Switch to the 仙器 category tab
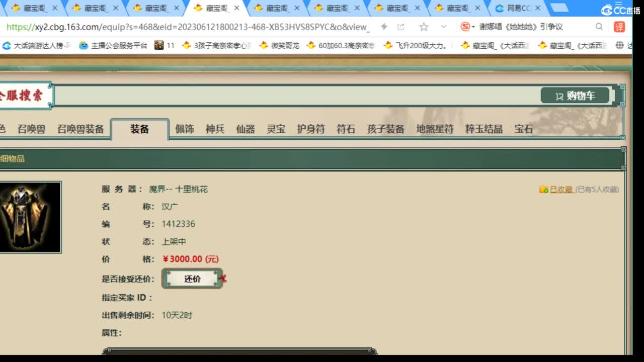 tap(246, 129)
